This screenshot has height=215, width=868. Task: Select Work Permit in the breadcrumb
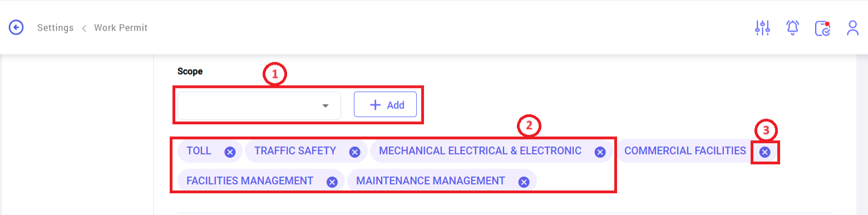click(121, 28)
